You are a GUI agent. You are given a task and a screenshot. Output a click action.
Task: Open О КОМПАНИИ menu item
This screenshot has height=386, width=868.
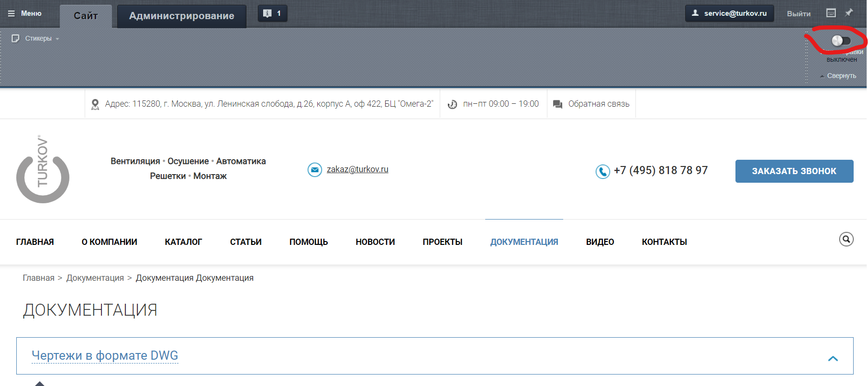coord(110,242)
